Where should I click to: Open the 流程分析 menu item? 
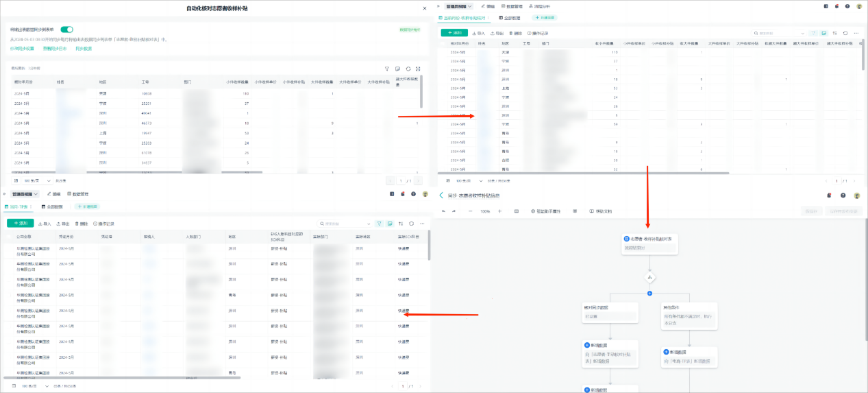click(541, 6)
